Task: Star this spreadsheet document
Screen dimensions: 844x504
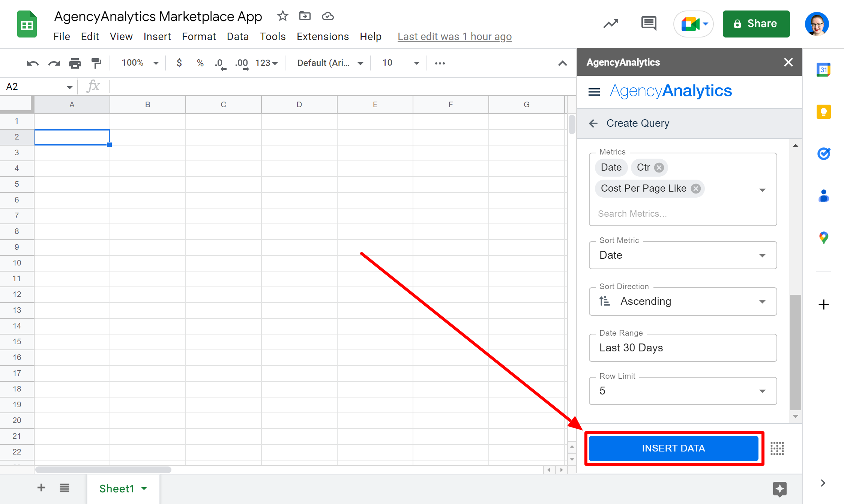Action: [x=282, y=16]
